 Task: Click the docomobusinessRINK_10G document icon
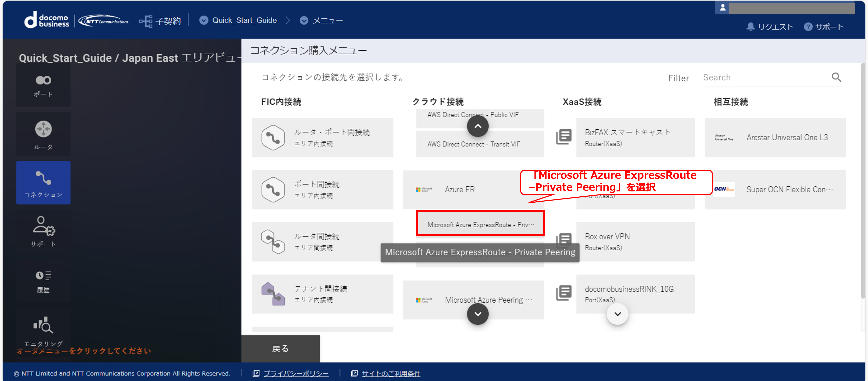pos(564,293)
